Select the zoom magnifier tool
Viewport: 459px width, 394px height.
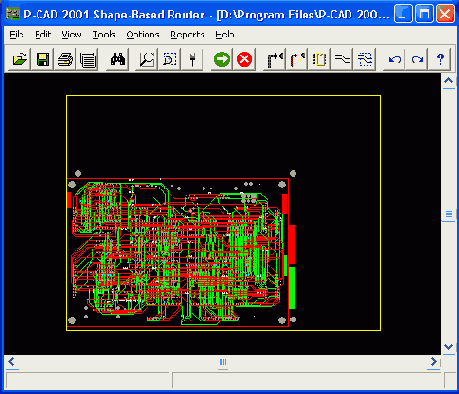(x=147, y=60)
